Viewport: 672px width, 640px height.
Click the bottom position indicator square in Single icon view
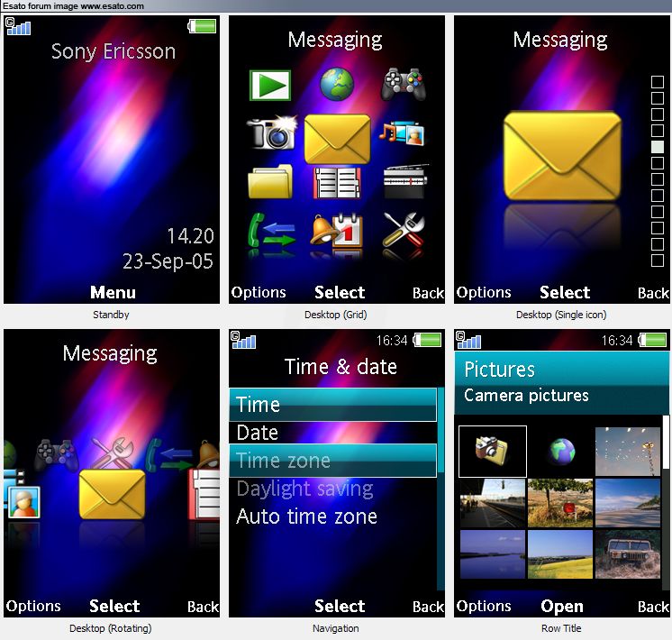[x=658, y=261]
